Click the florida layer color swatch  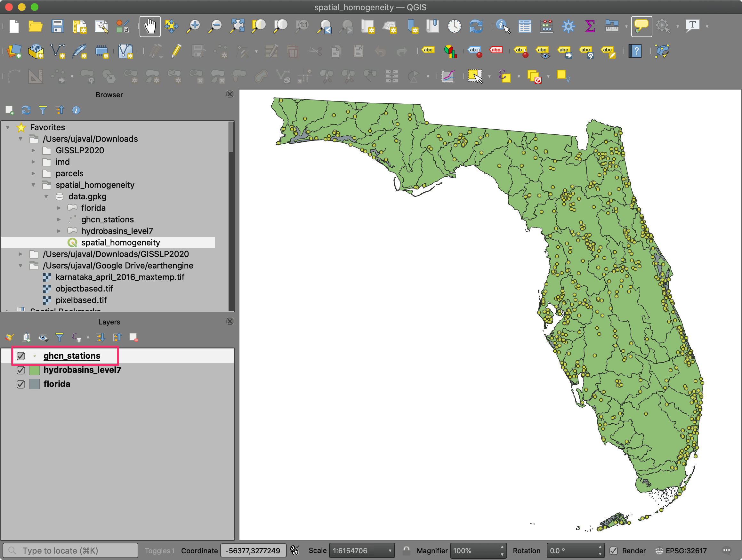35,384
